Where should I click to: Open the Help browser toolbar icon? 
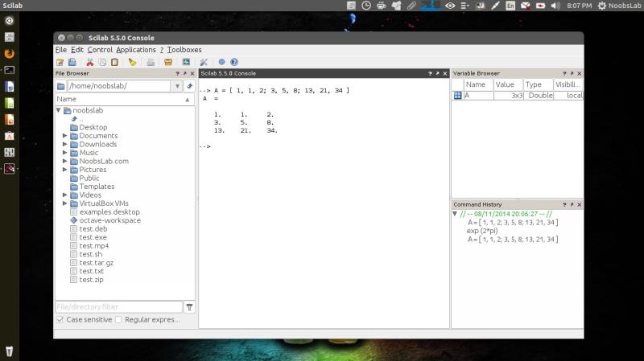[234, 63]
